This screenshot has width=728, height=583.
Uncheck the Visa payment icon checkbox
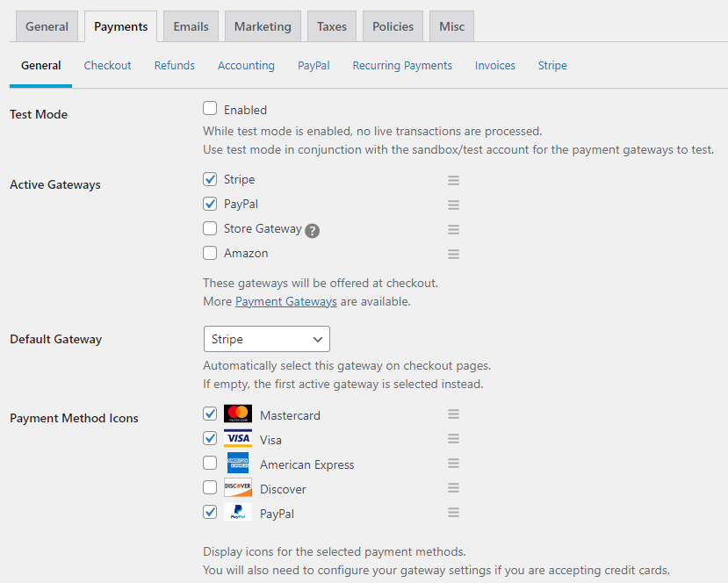(209, 438)
